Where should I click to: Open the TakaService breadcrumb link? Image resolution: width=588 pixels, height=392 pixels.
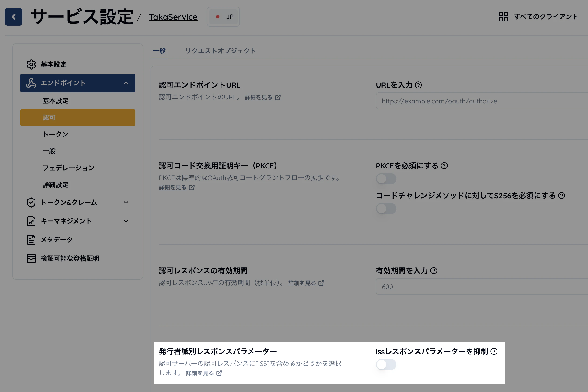(x=173, y=17)
